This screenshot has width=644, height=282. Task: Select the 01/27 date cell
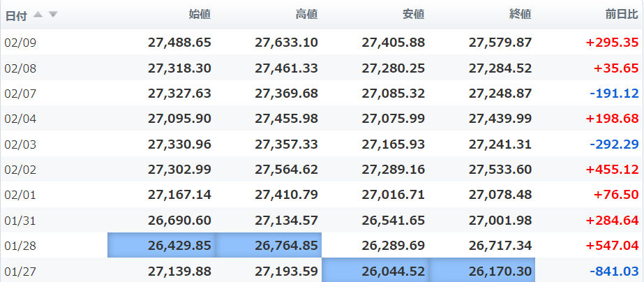[20, 272]
